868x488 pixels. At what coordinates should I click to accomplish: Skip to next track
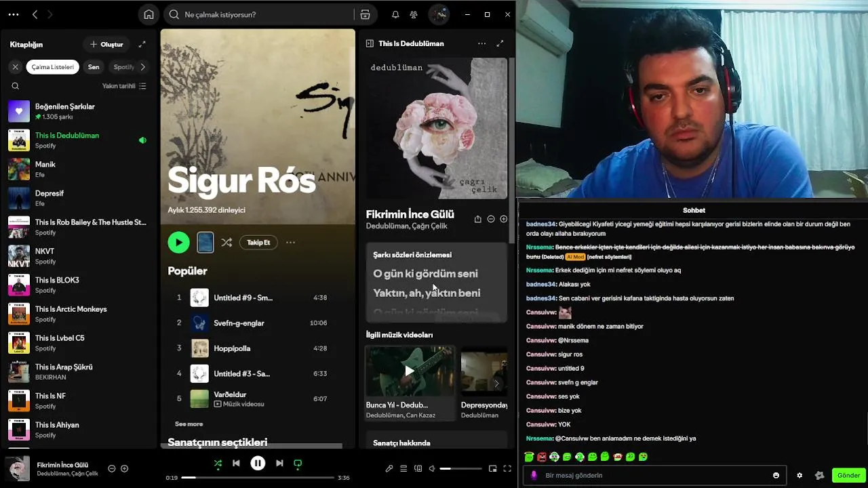tap(279, 464)
